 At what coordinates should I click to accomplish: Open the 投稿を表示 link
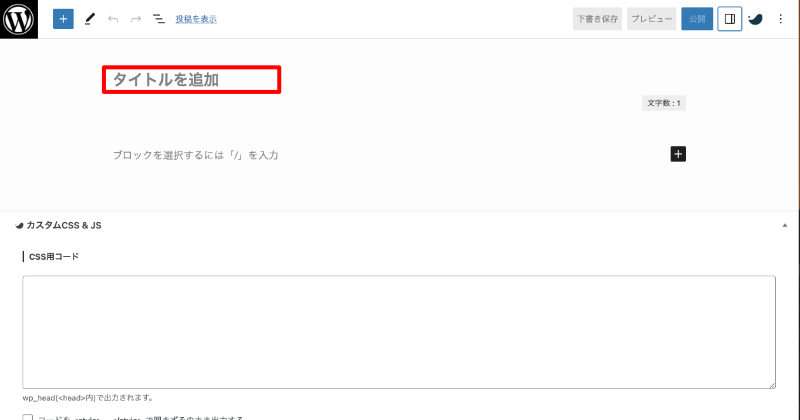196,19
